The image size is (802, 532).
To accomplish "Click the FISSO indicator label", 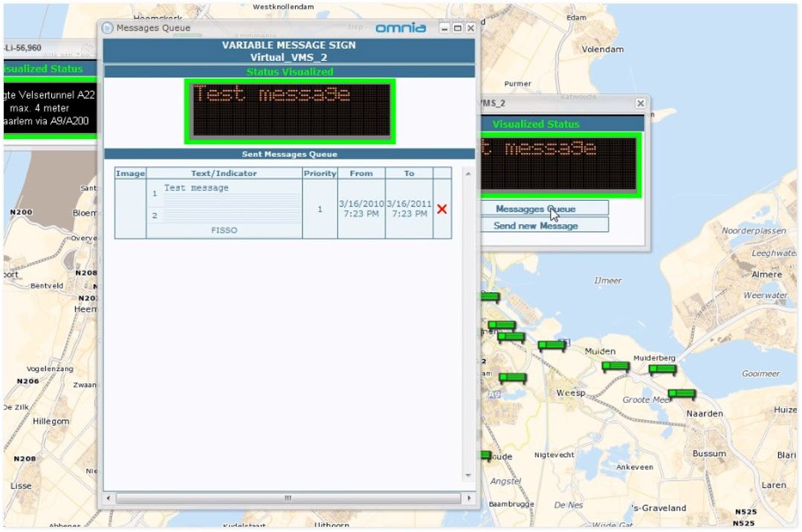I will point(224,230).
